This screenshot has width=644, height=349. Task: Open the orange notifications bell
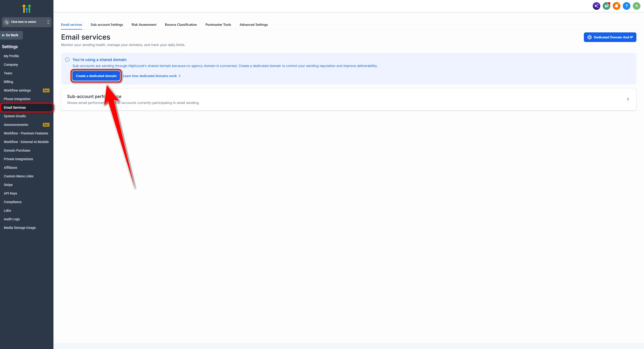616,6
